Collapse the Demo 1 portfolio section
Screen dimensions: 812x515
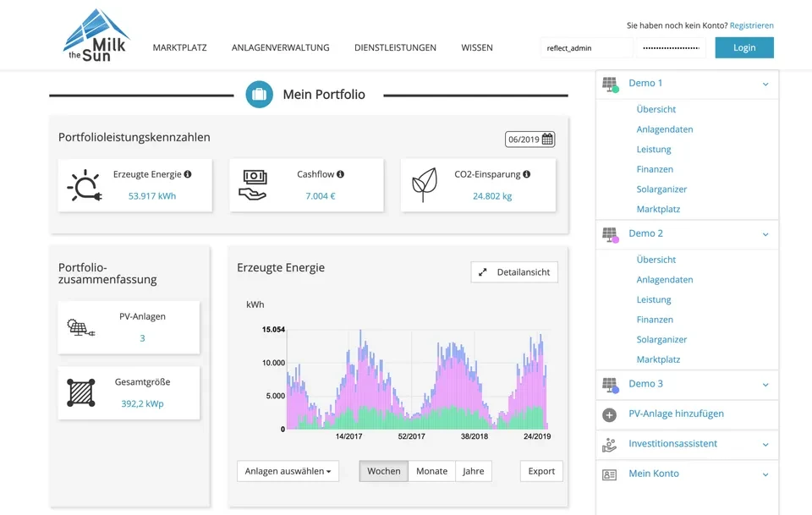point(765,83)
